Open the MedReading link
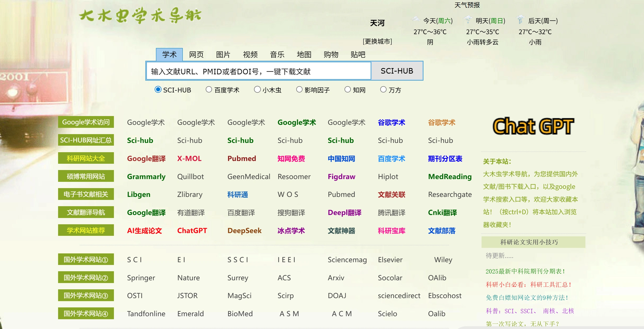Viewport: 644px width, 329px height. click(x=450, y=177)
